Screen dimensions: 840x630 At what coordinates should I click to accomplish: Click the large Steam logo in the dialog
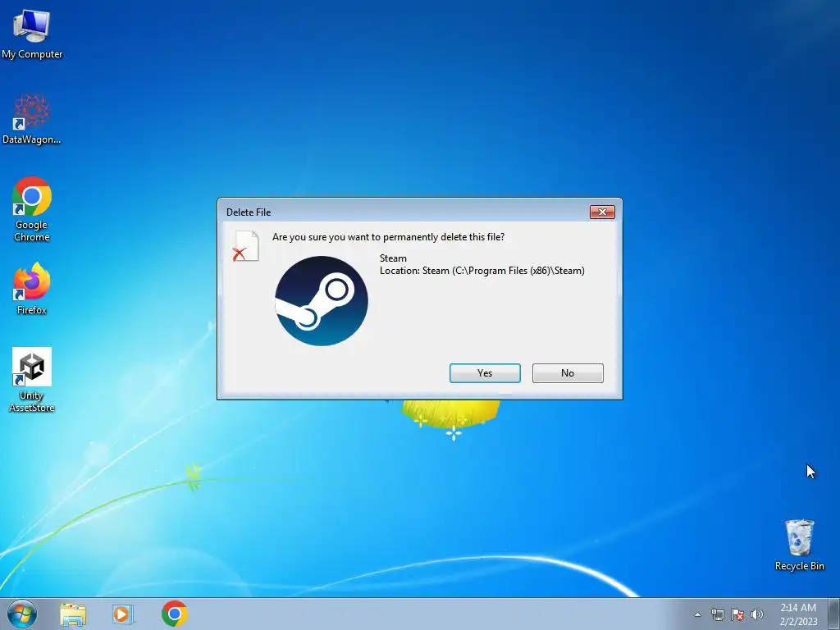tap(322, 301)
